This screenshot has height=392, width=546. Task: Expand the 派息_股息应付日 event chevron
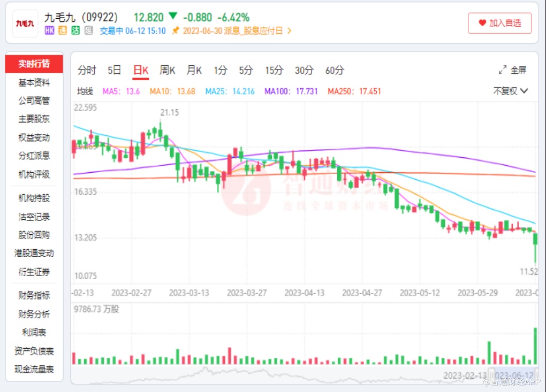[290, 30]
